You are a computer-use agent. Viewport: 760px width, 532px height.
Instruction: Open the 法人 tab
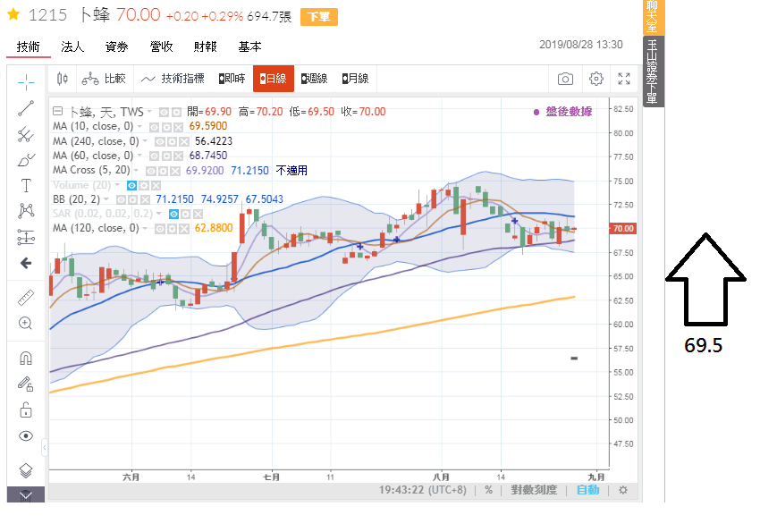pyautogui.click(x=72, y=47)
